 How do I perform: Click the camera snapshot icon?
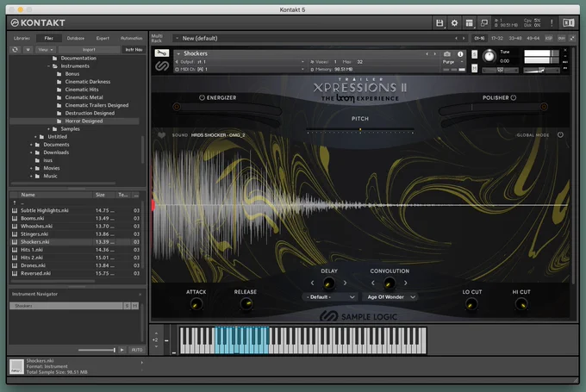[x=446, y=53]
